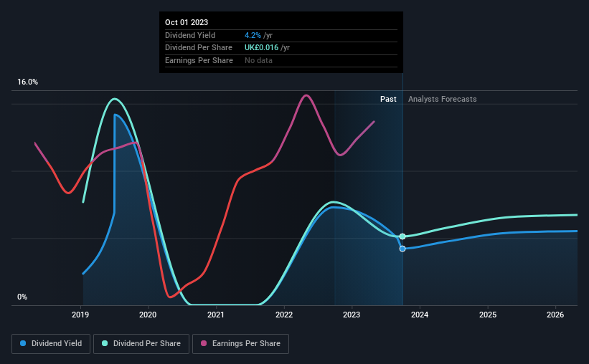Image resolution: width=589 pixels, height=364 pixels.
Task: Click the Oct 01 2023 tooltip date
Action: tap(187, 22)
